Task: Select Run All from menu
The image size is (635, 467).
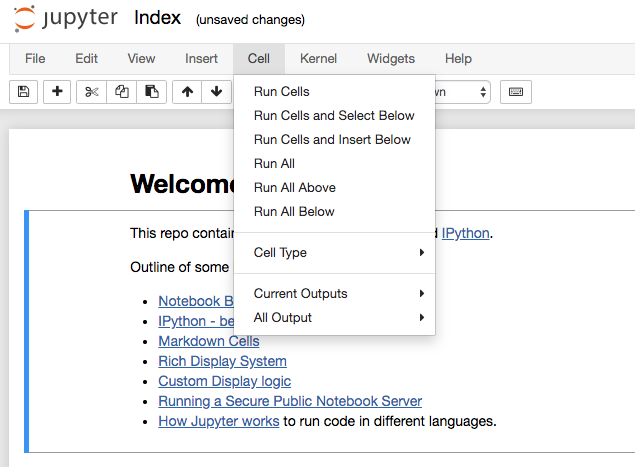Action: 335,164
